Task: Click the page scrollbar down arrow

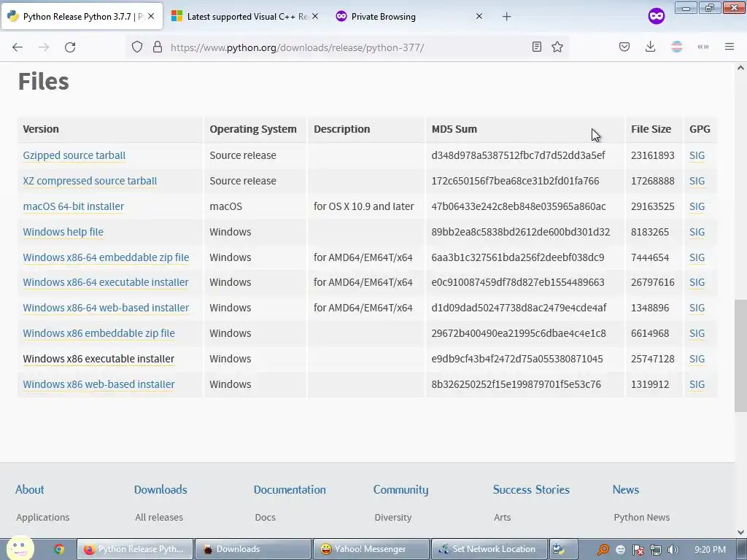Action: pos(740,532)
